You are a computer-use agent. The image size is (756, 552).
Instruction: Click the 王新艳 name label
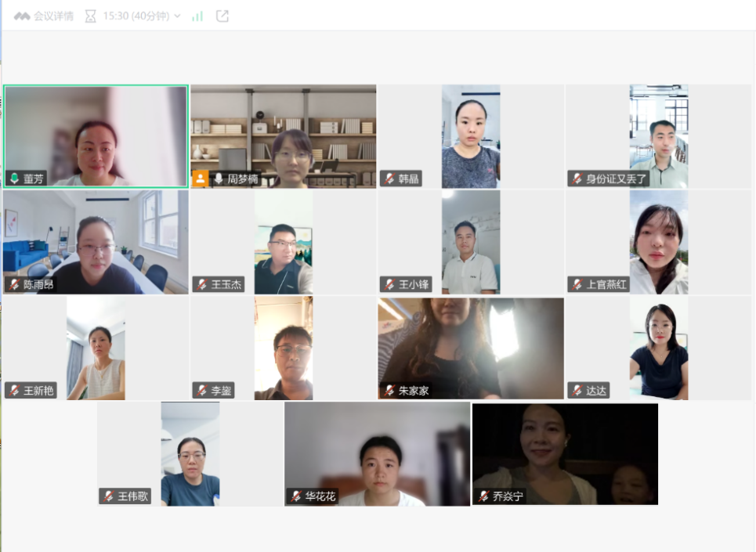pos(38,390)
